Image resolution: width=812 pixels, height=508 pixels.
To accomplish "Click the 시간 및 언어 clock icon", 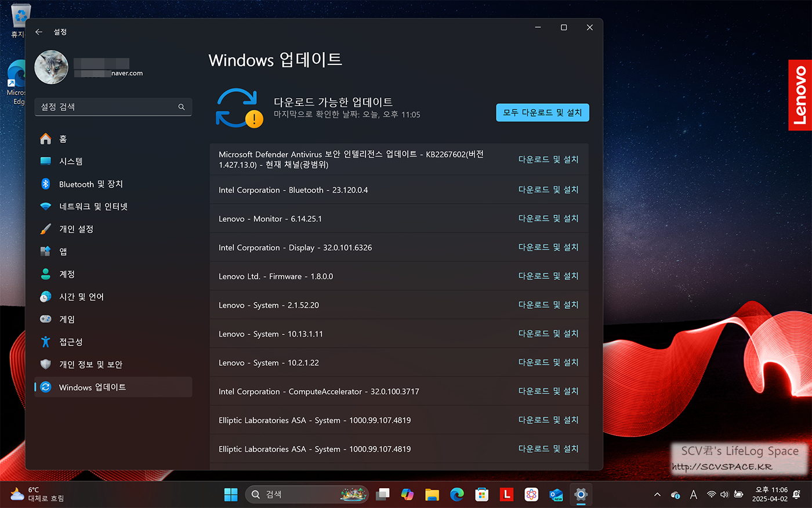I will coord(46,297).
